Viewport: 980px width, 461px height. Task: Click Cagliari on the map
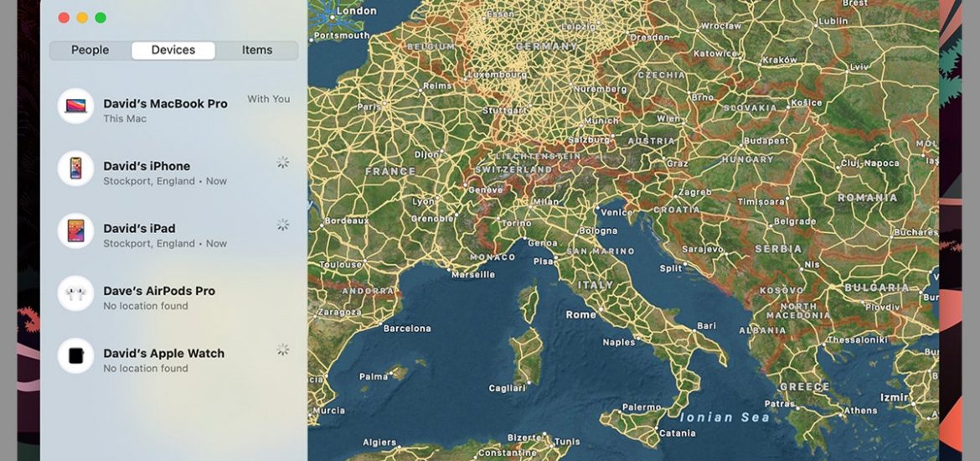tap(508, 388)
